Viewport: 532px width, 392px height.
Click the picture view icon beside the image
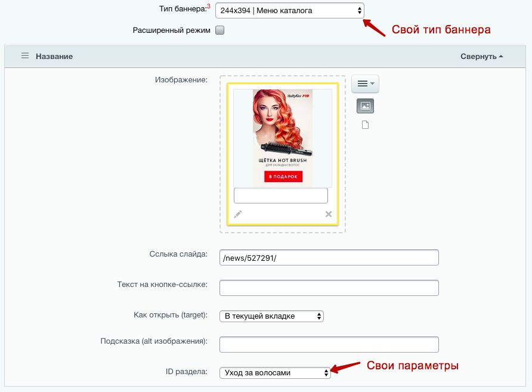(365, 106)
